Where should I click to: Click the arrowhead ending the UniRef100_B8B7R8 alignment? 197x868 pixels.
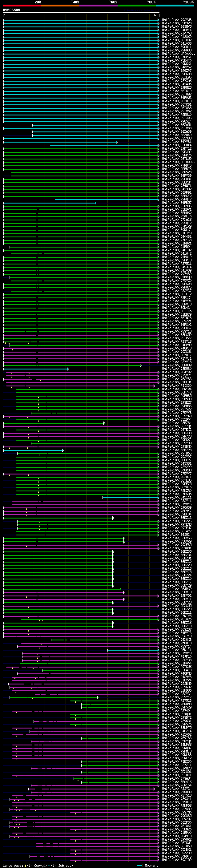click(63, 450)
